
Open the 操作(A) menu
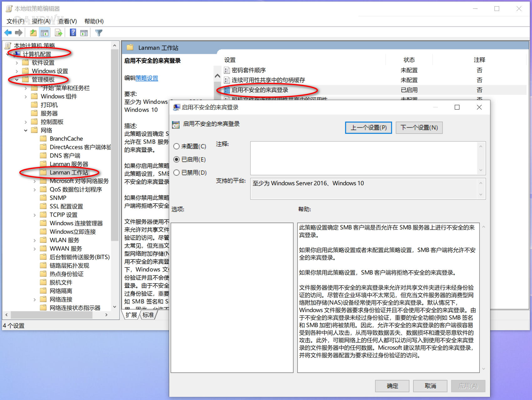coord(41,21)
